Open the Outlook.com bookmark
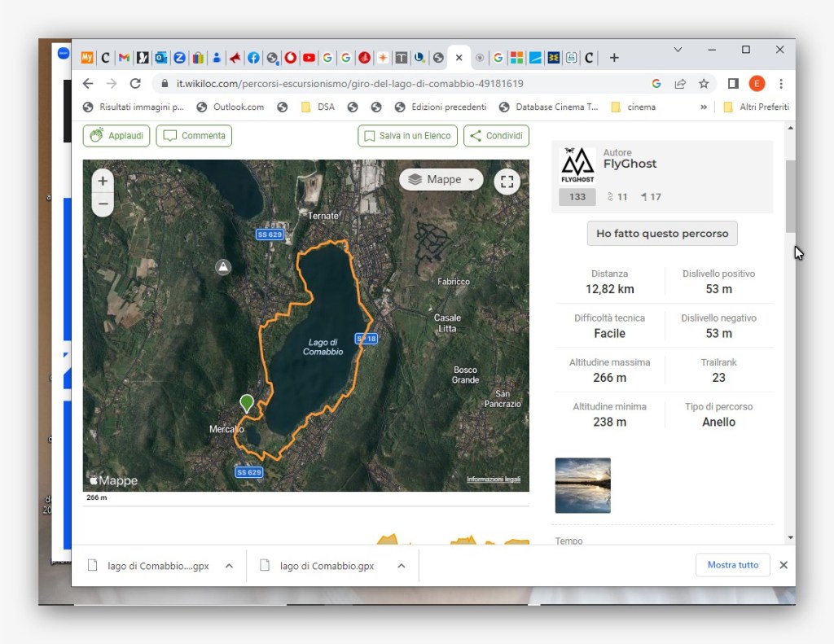834x644 pixels. pyautogui.click(x=230, y=107)
